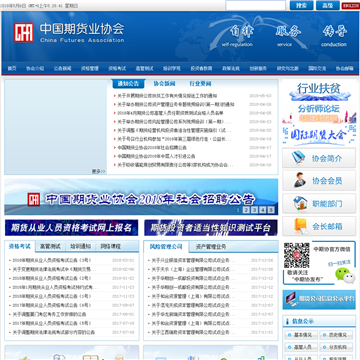Select the 行业要闻 tab
This screenshot has width=360, height=360.
[200, 84]
